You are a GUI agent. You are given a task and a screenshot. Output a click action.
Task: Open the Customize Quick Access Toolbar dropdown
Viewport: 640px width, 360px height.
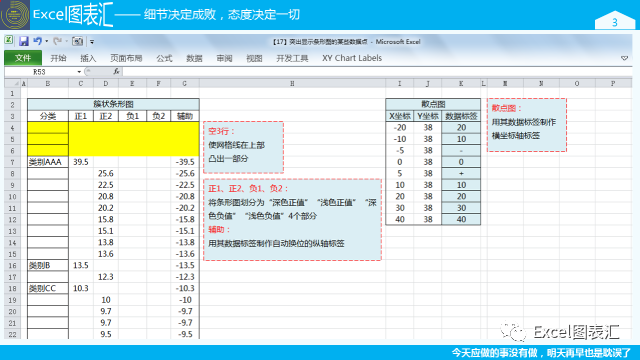click(x=92, y=41)
